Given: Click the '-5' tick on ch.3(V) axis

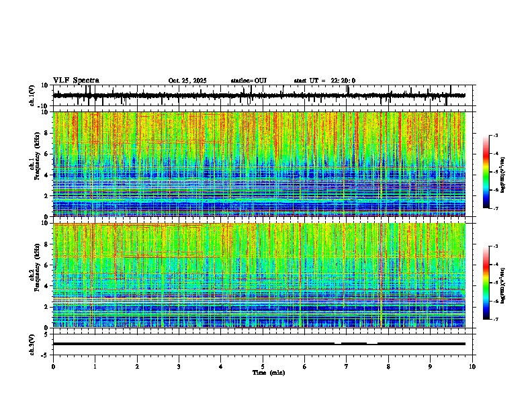Looking at the screenshot, I should [x=46, y=355].
